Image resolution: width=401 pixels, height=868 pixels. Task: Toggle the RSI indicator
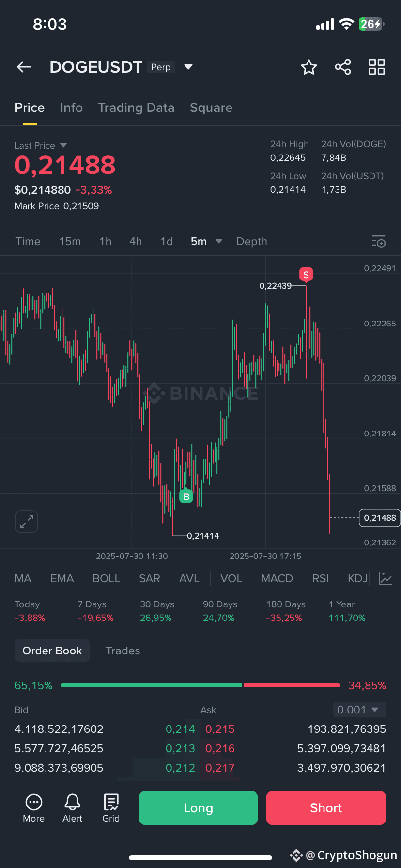pyautogui.click(x=321, y=578)
